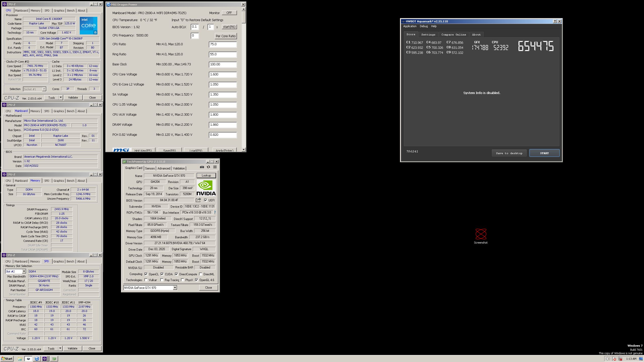The height and width of the screenshot is (362, 644).
Task: Click the MSI Dragon Power title bar icon
Action: pyautogui.click(x=108, y=5)
